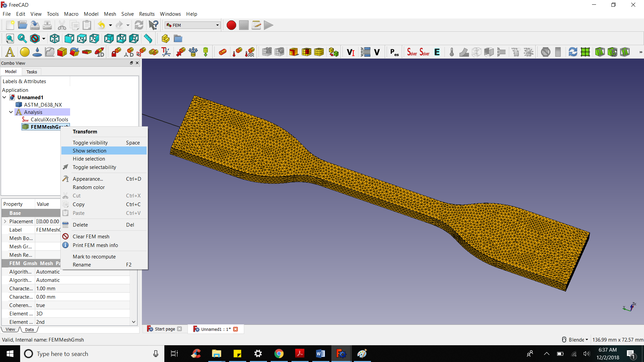Expand the Placement property row
The height and width of the screenshot is (362, 644).
pos(5,221)
